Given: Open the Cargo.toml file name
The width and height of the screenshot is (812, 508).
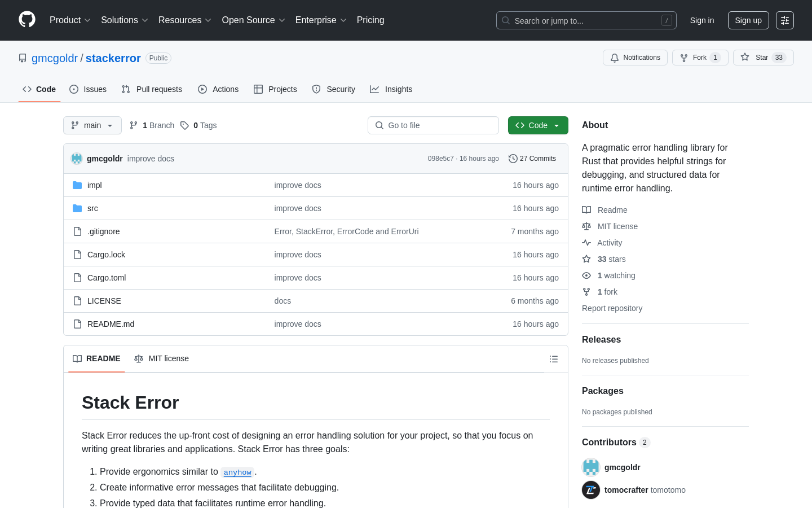Looking at the screenshot, I should [x=107, y=278].
